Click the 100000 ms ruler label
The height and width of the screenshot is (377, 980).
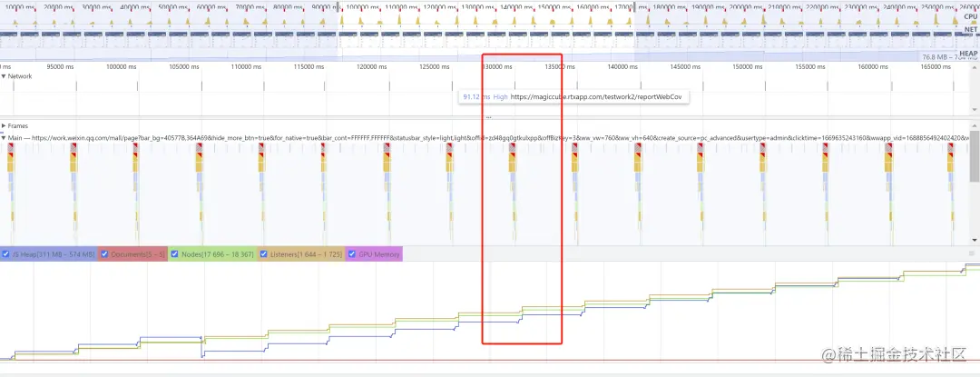[x=122, y=66]
